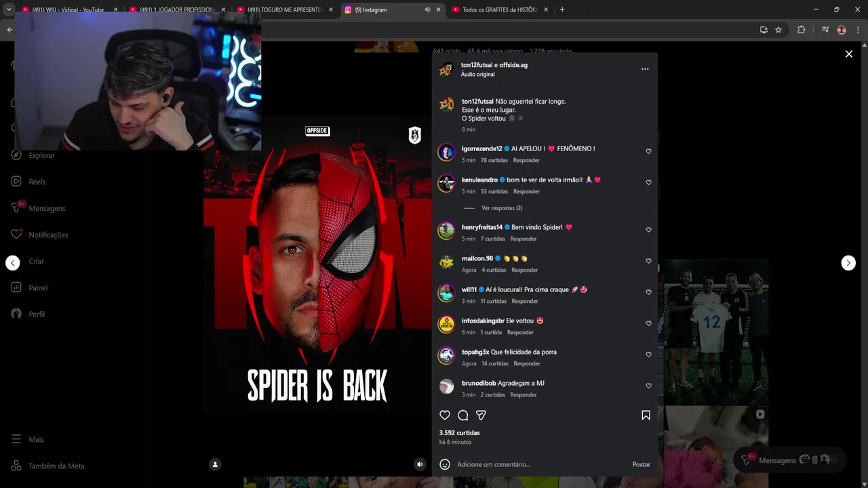Open the media control icon in toolbar
This screenshot has height=488, width=868.
click(x=825, y=30)
